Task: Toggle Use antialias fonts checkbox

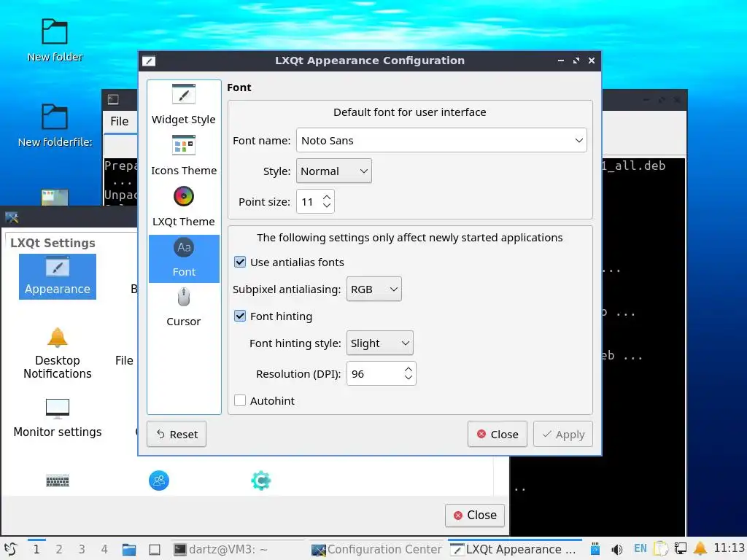Action: (x=240, y=262)
